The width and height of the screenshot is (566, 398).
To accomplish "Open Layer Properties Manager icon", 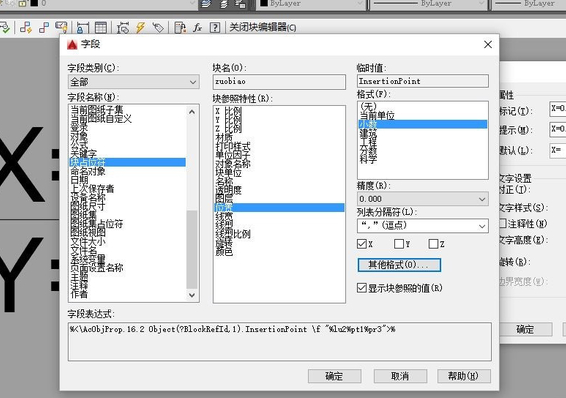I will point(206,4).
